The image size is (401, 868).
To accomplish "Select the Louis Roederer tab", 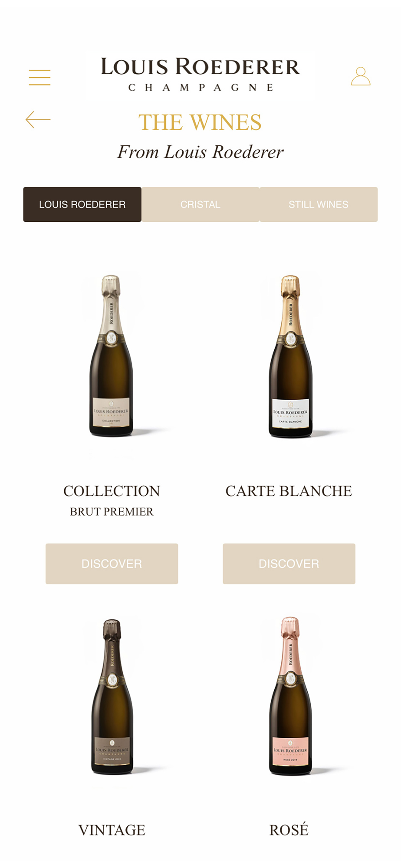I will coord(82,204).
